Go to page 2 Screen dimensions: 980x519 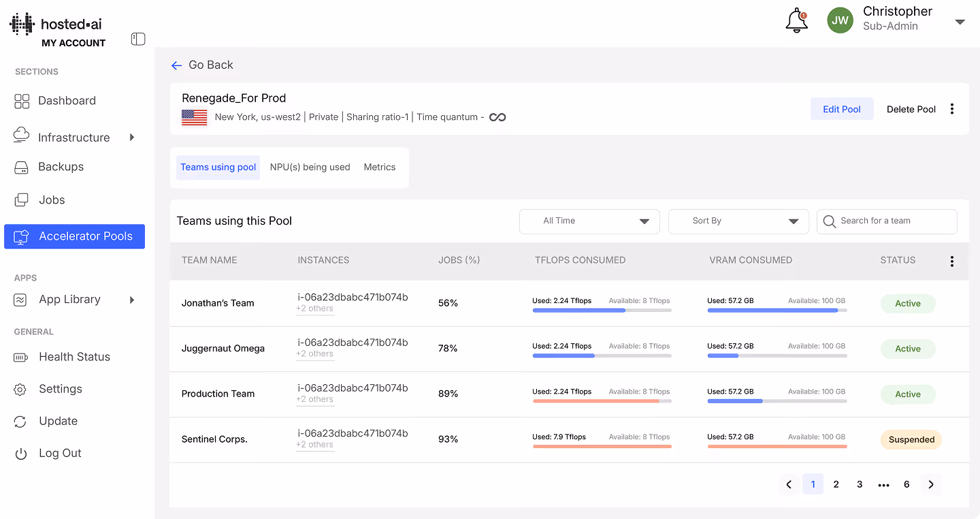pos(836,484)
